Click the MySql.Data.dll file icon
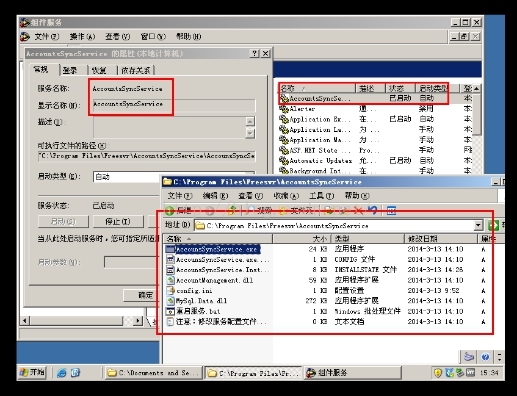 point(170,301)
